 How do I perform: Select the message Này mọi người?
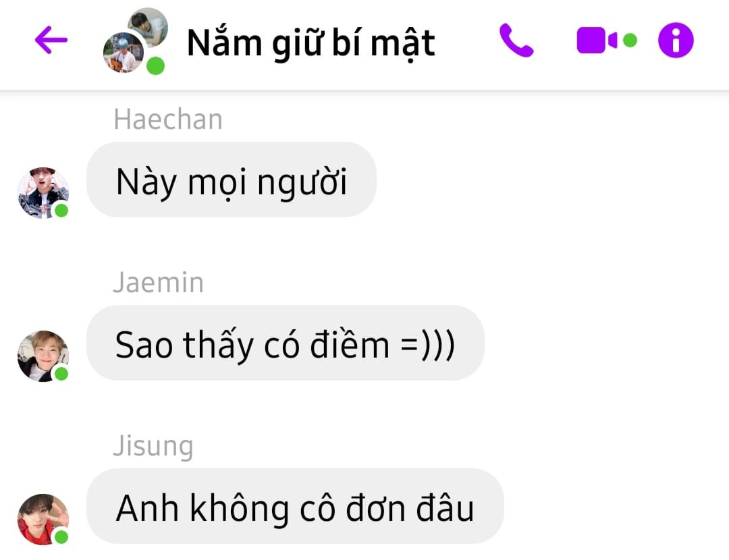pyautogui.click(x=231, y=180)
